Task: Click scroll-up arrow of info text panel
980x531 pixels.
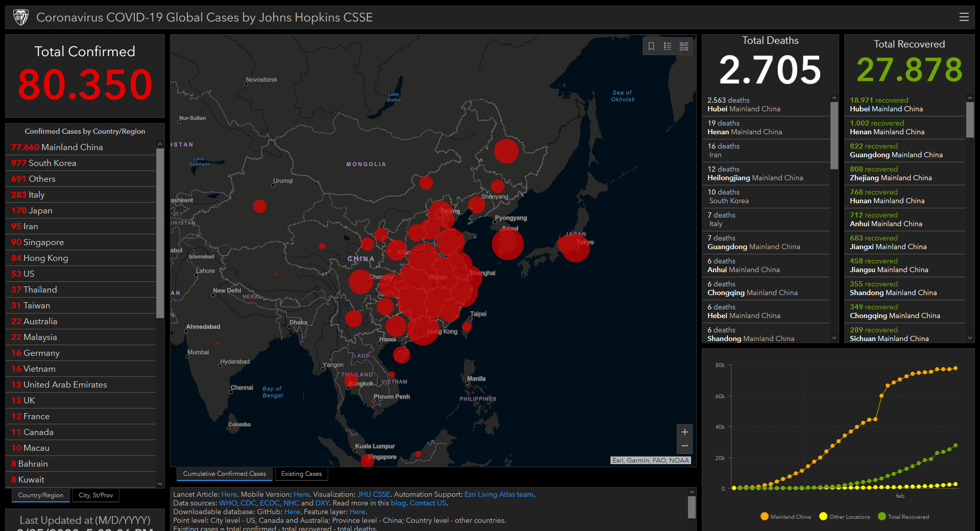Action: (x=692, y=492)
